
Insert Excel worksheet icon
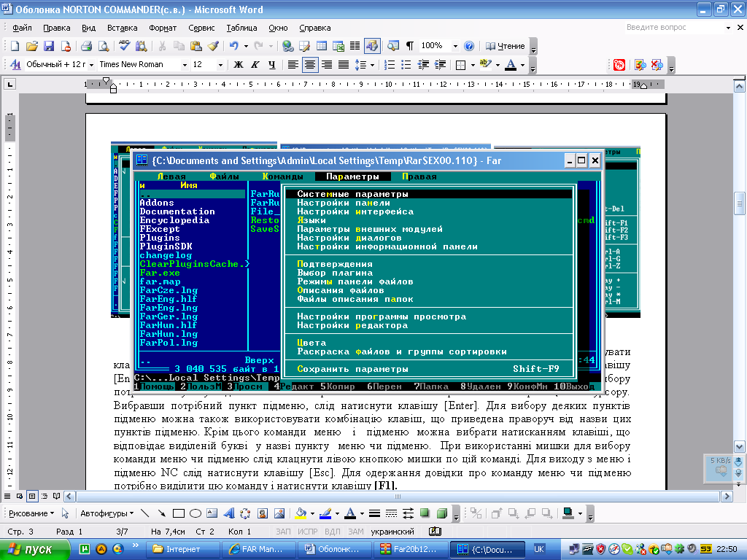338,46
